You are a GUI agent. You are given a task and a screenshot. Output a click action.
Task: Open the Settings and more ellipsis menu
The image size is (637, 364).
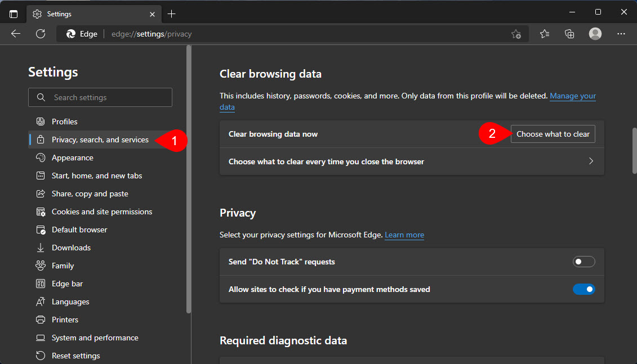621,34
